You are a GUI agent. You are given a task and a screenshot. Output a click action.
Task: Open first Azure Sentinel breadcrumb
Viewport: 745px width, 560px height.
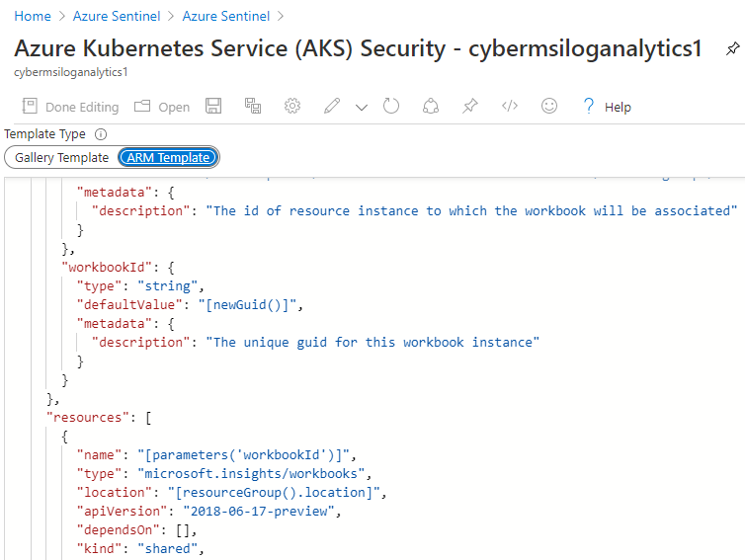pyautogui.click(x=117, y=16)
